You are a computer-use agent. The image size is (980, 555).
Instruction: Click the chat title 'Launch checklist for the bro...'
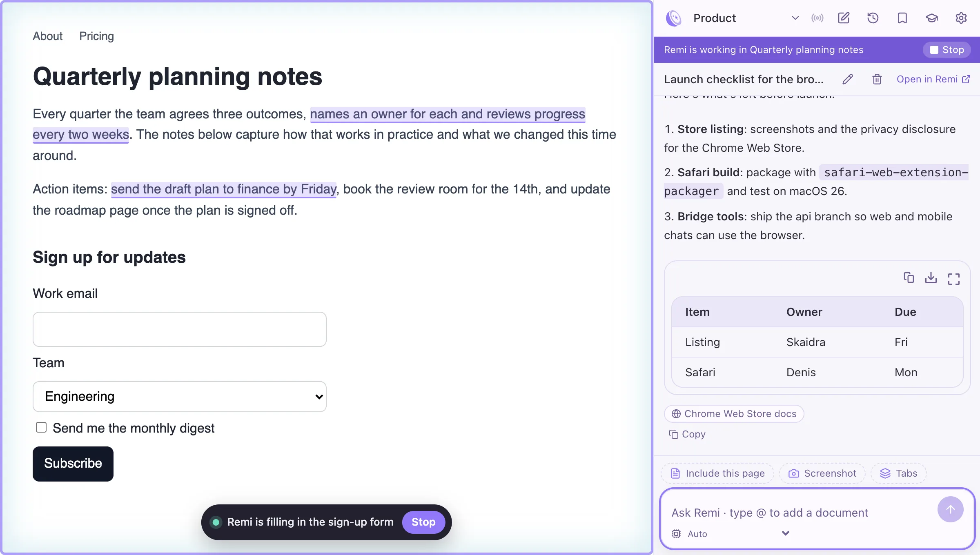pos(744,79)
